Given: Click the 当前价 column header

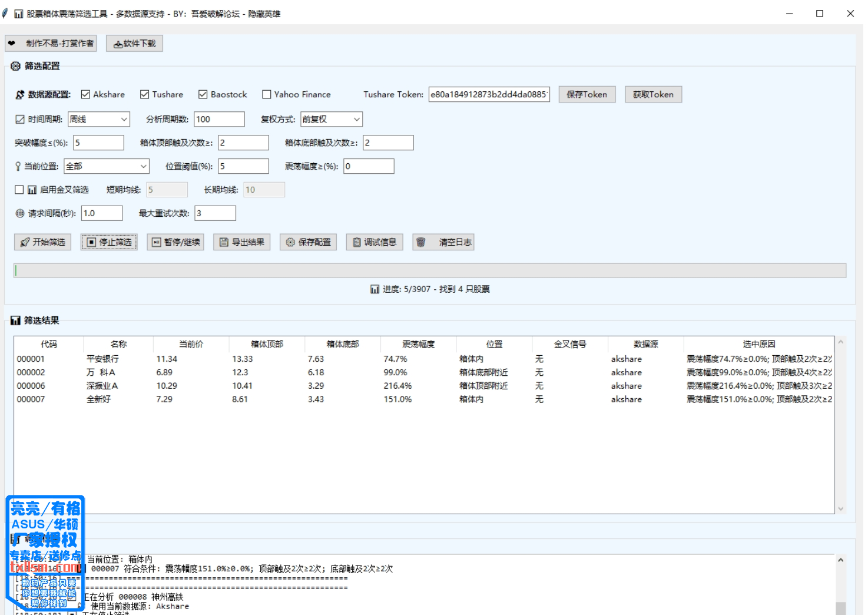Looking at the screenshot, I should [191, 344].
